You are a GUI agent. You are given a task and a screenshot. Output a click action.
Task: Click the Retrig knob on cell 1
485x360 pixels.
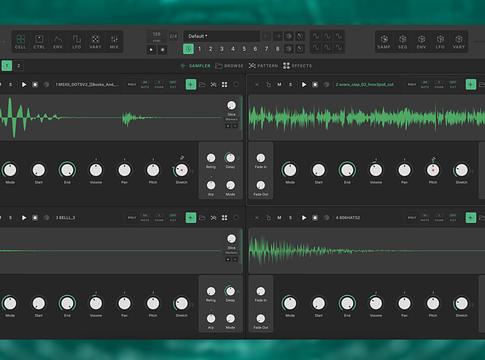[211, 158]
